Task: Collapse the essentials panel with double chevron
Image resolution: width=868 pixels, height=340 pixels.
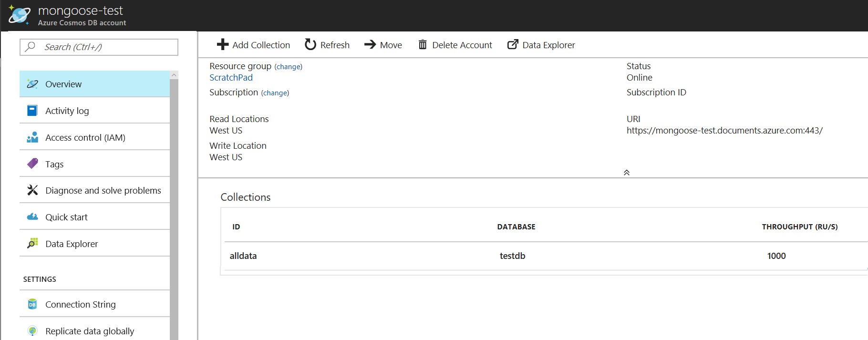Action: (627, 173)
